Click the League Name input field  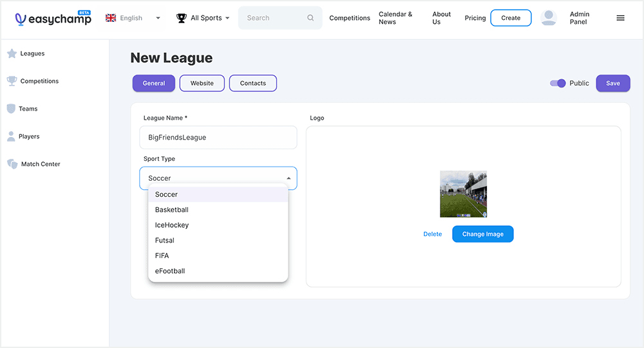218,137
